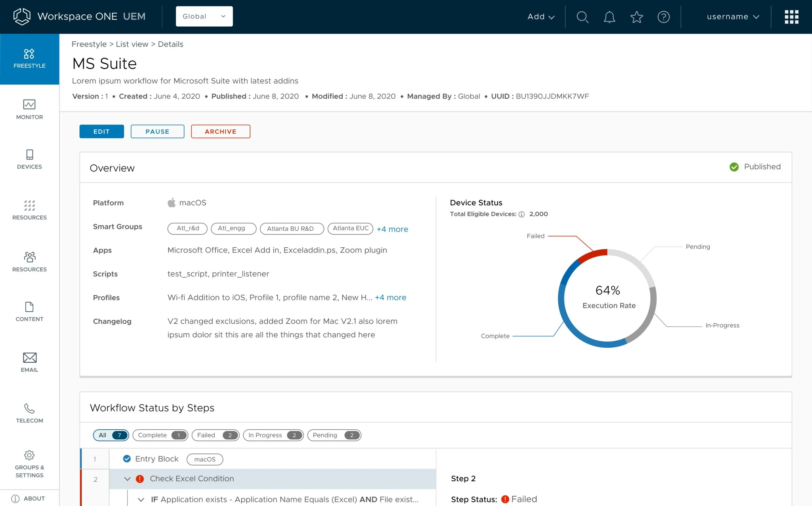Open the Global organization group dropdown
The image size is (812, 506).
tap(204, 16)
